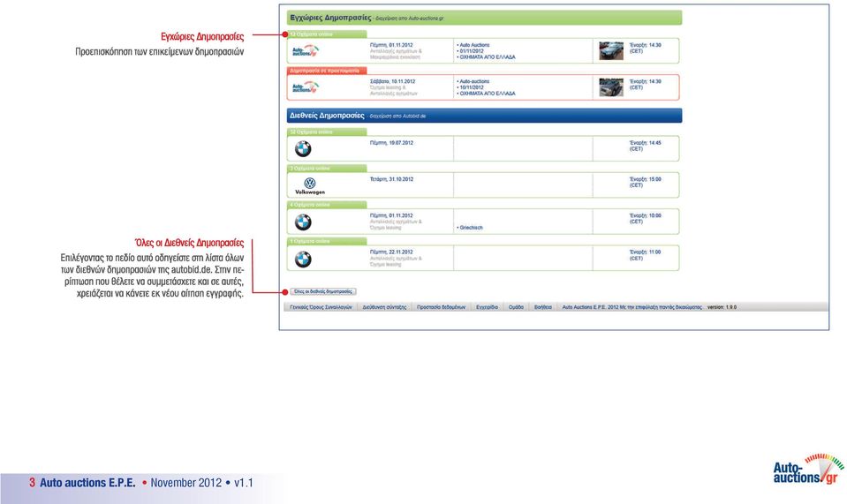The width and height of the screenshot is (847, 504).
Task: Click 'Auto Auctions' bullet in the first domestic auction row
Action: tap(473, 45)
